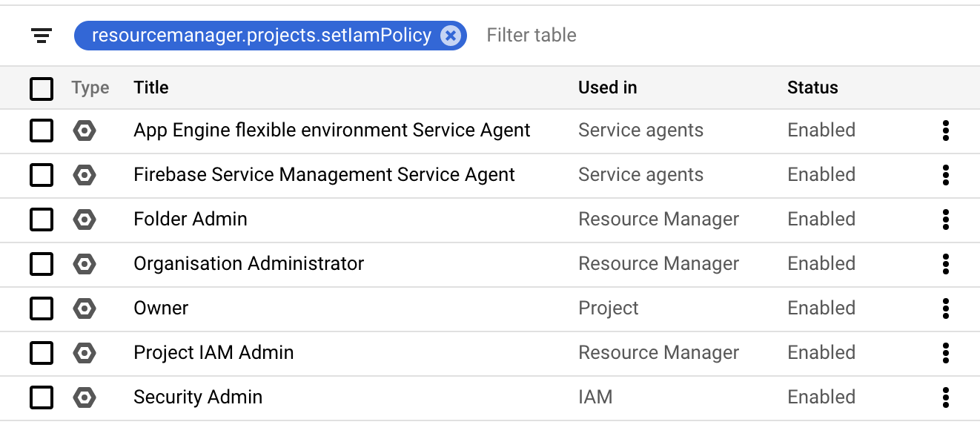Click the three-dot icon for Organisation Administrator
This screenshot has width=980, height=439.
tap(945, 264)
